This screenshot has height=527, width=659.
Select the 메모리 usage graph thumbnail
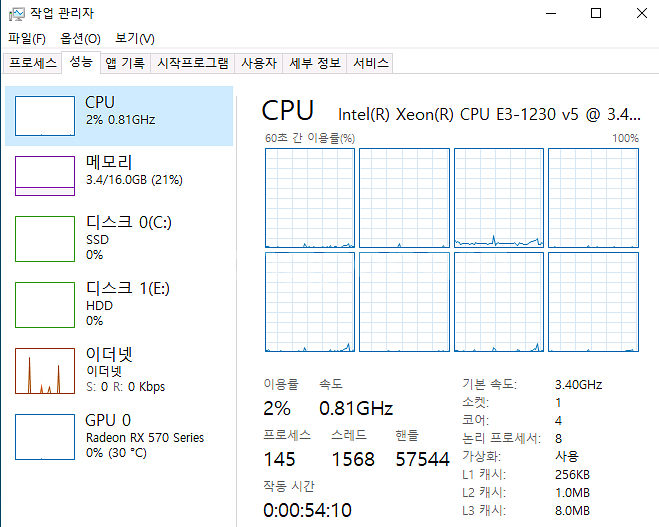pyautogui.click(x=45, y=175)
